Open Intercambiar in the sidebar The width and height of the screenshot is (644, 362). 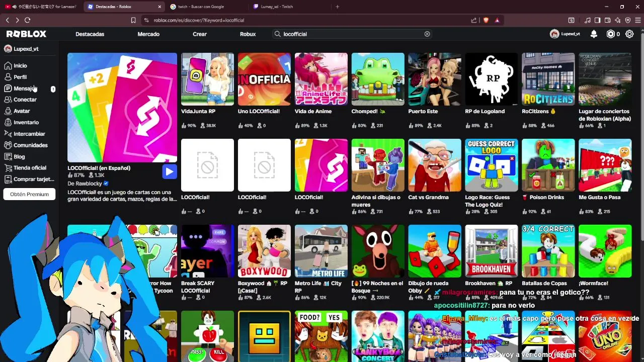29,134
